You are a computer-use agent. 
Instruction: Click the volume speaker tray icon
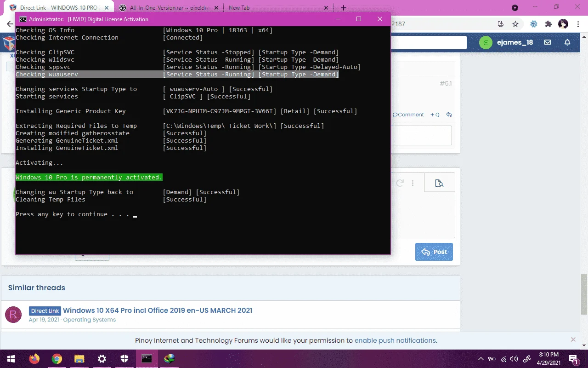click(514, 359)
